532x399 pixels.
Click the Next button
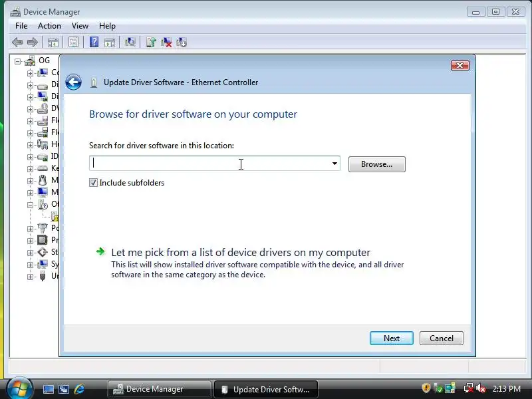[x=392, y=338]
